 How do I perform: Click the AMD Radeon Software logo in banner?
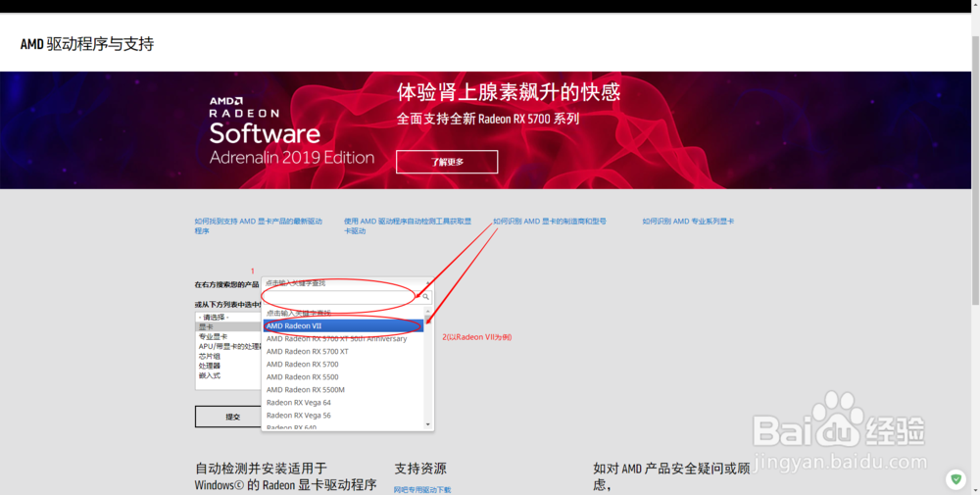point(291,130)
